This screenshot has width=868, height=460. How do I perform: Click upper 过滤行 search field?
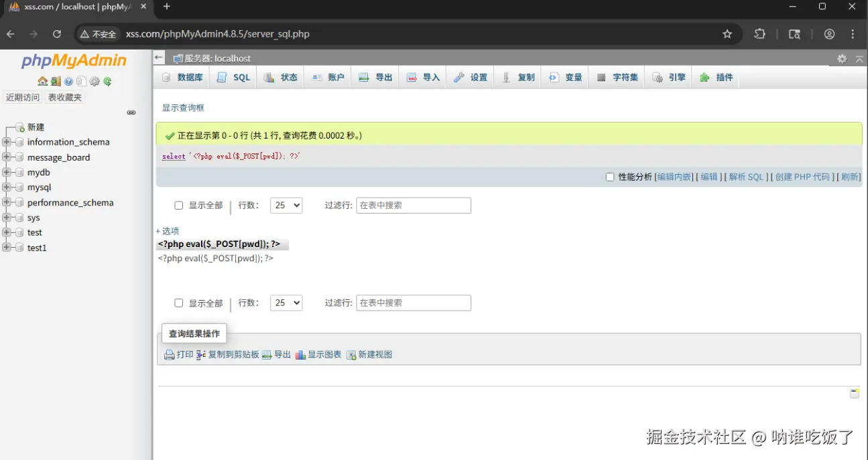414,206
